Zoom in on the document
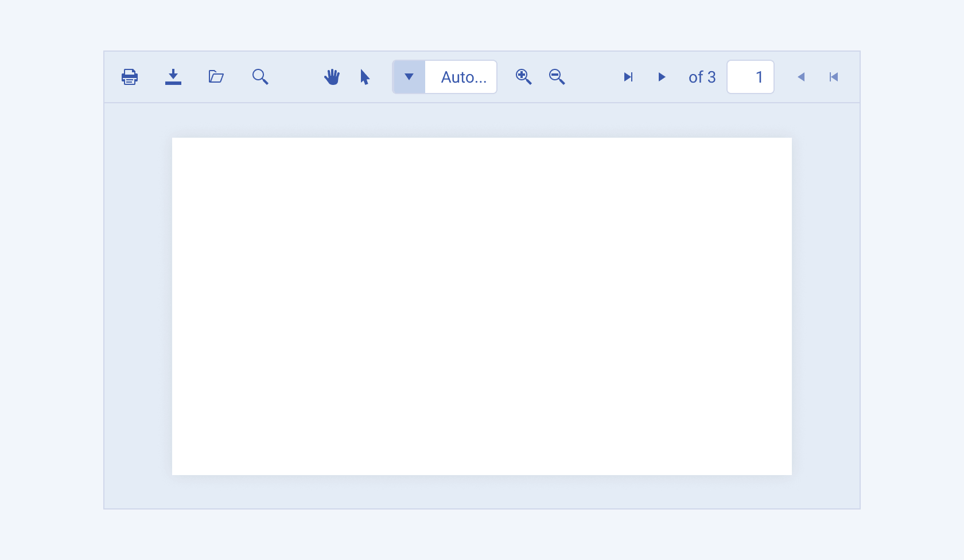 [524, 77]
